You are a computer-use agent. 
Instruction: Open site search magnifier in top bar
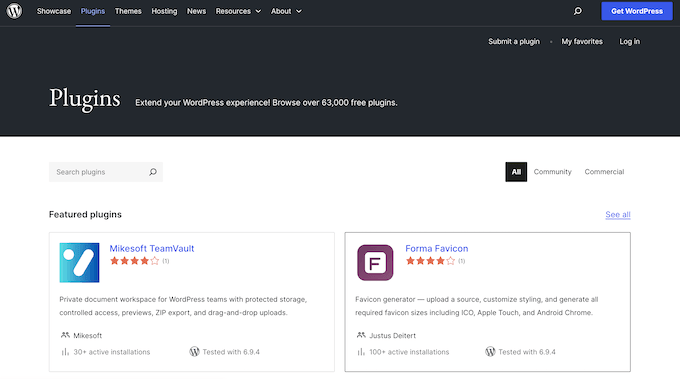[578, 11]
